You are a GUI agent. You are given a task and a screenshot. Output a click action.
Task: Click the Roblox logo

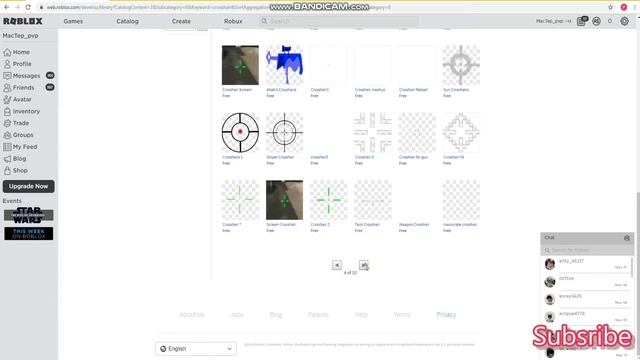click(x=23, y=21)
